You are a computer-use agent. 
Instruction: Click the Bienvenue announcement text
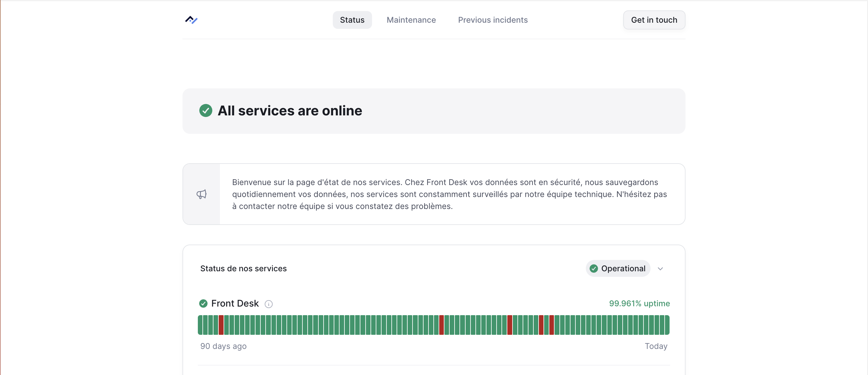point(449,194)
